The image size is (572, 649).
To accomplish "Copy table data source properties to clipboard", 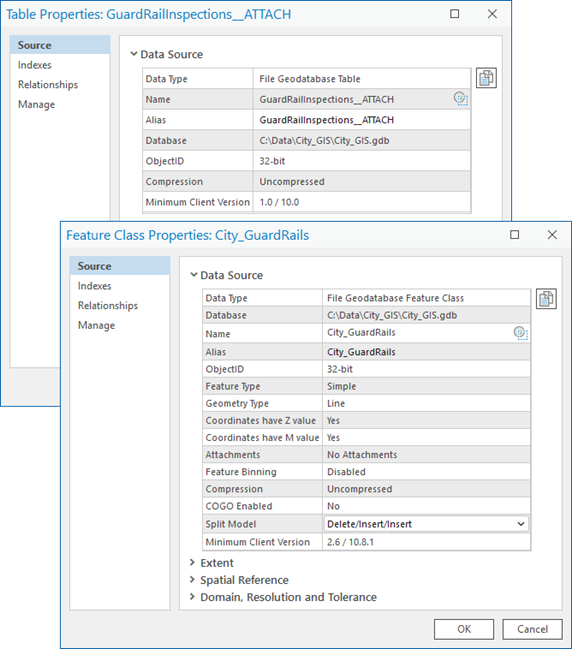I will coord(486,78).
